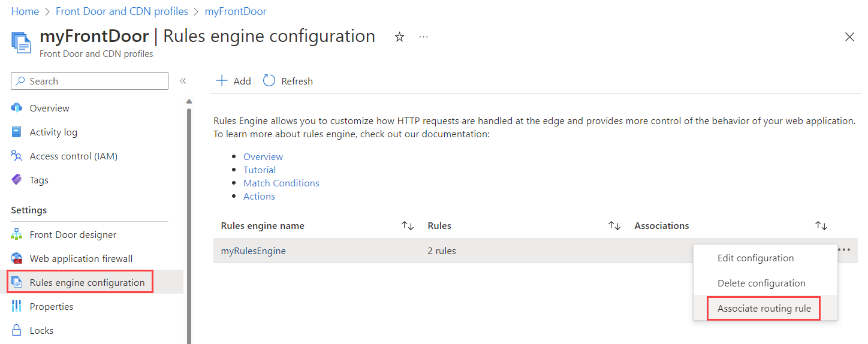Open the Match Conditions documentation link

pos(281,183)
